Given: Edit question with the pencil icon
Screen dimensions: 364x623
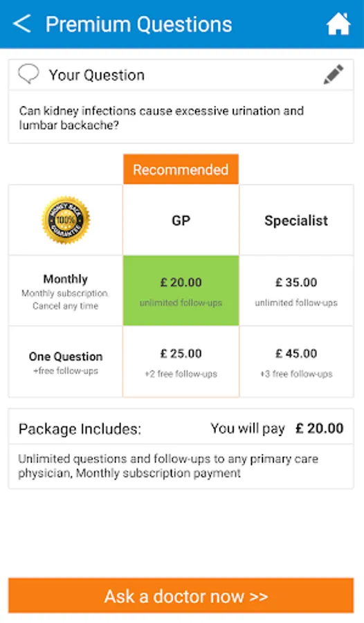Looking at the screenshot, I should click(x=333, y=74).
